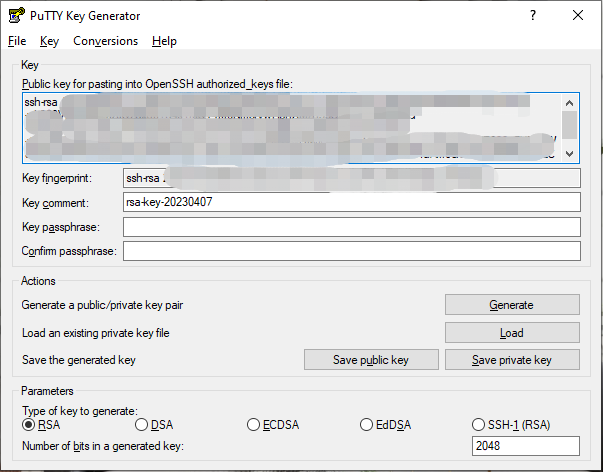This screenshot has width=603, height=472.
Task: Click 'Public key for pasting into OpenSSH' label
Action: click(x=157, y=84)
